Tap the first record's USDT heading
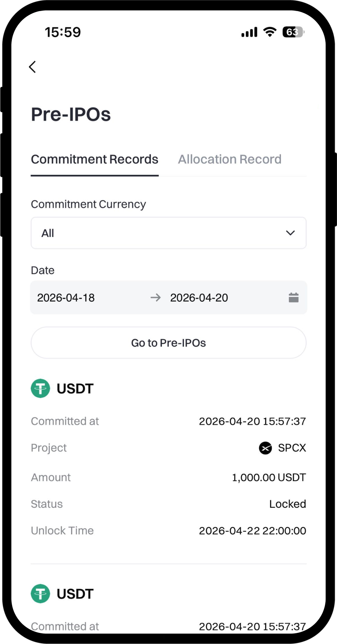Viewport: 337px width, 644px height. (x=75, y=388)
